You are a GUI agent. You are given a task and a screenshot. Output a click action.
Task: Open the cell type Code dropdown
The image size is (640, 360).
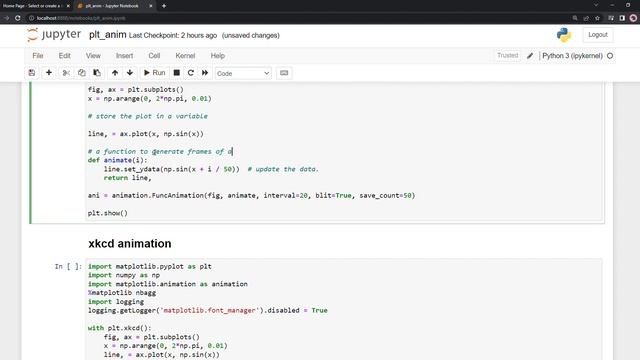click(x=243, y=73)
